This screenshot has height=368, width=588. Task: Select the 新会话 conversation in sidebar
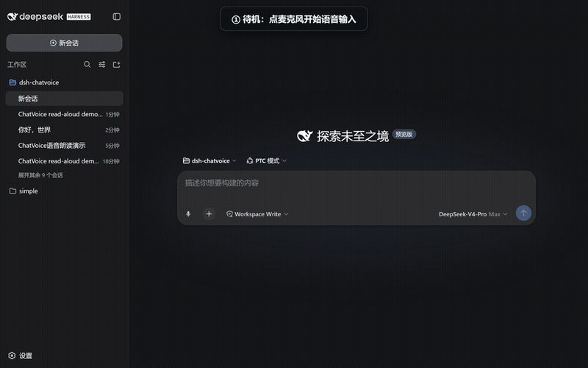point(64,99)
